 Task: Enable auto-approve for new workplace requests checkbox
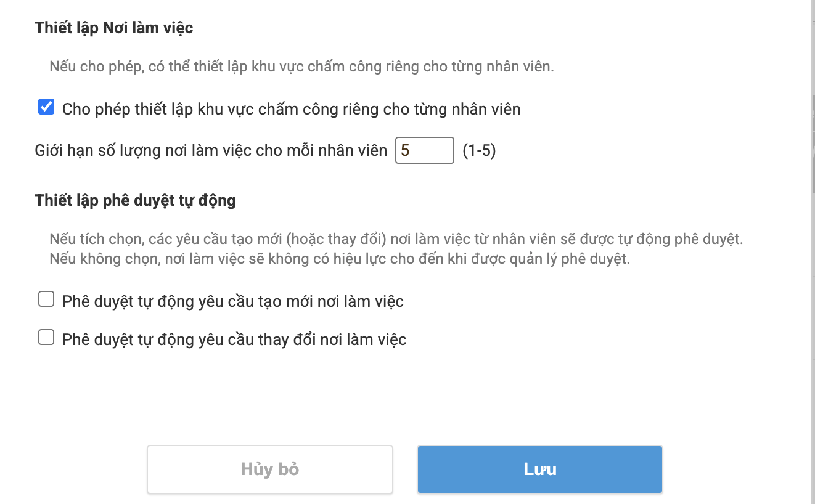tap(46, 300)
